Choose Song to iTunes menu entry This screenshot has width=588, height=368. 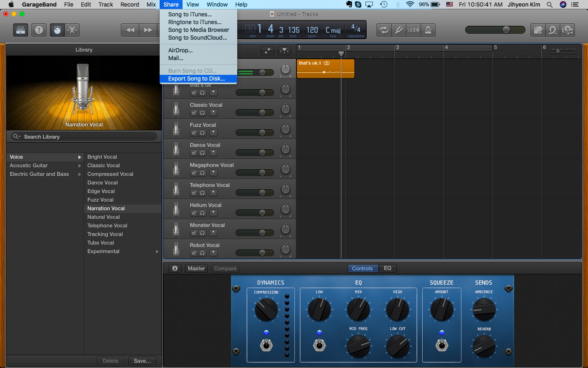click(x=198, y=14)
